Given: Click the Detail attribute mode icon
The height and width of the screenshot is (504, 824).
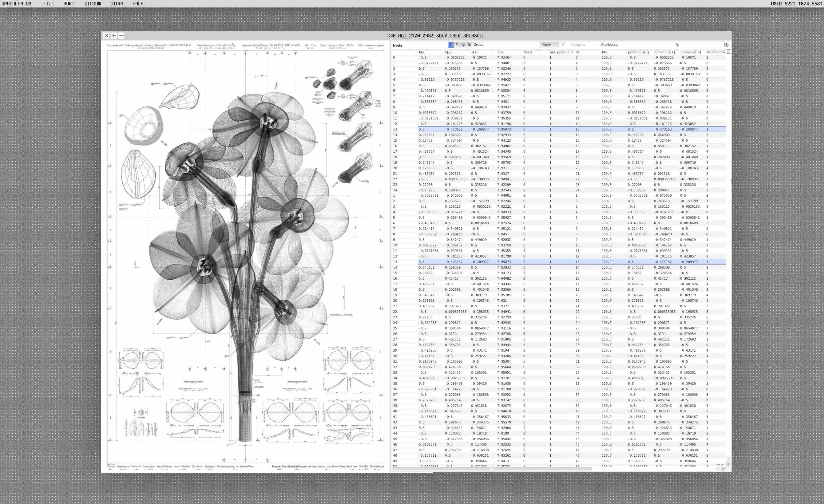Looking at the screenshot, I should (469, 44).
